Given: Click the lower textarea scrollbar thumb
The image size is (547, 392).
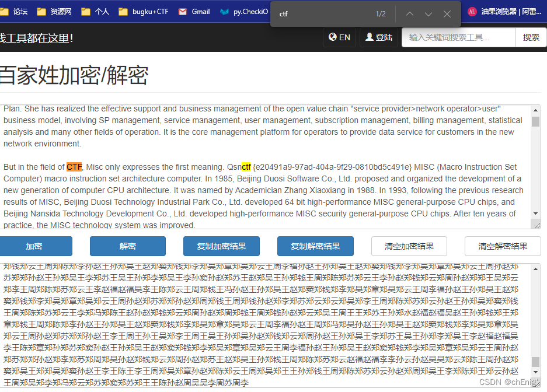Looking at the screenshot, I should (x=535, y=362).
